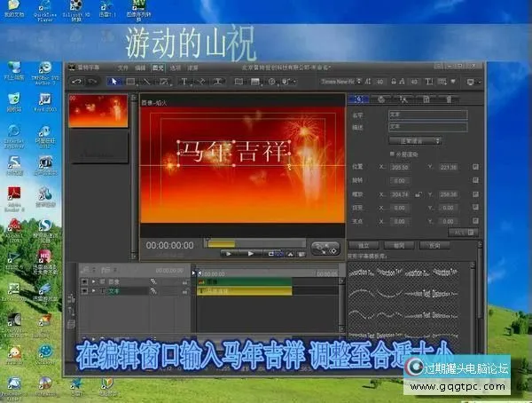The image size is (532, 403).
Task: Select the line drawing tool
Action: click(x=146, y=82)
